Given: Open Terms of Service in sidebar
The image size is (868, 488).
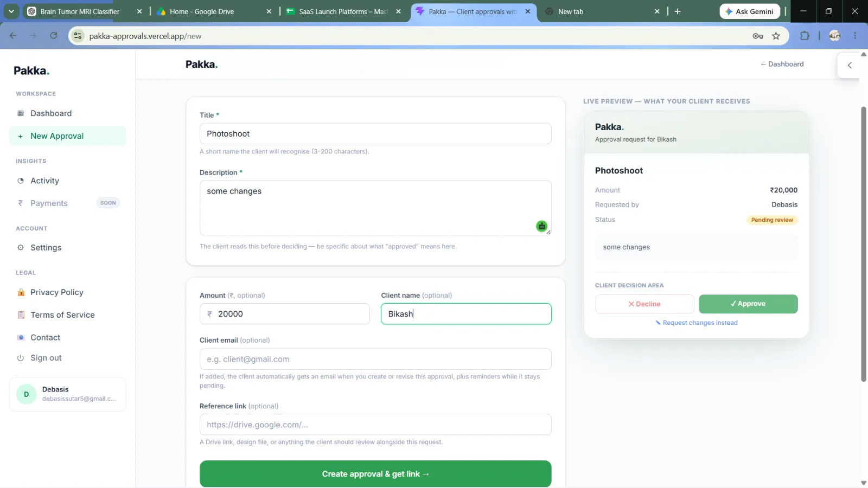Looking at the screenshot, I should click(x=67, y=315).
